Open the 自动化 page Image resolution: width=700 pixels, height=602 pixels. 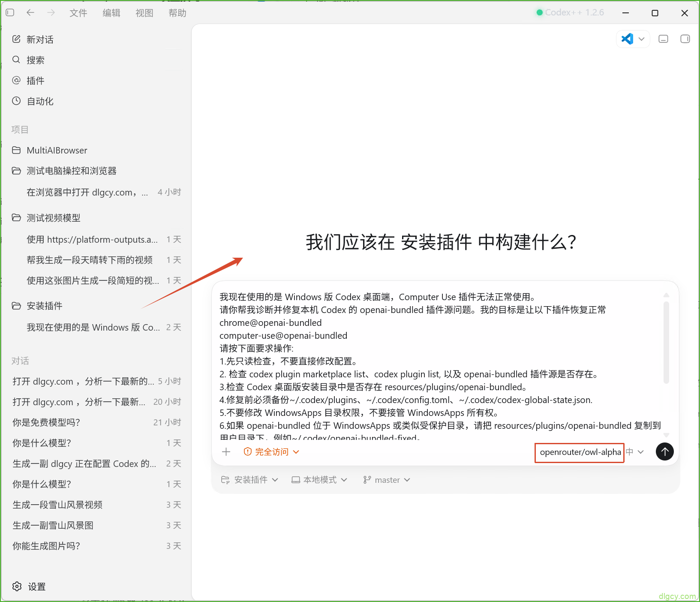point(96,101)
